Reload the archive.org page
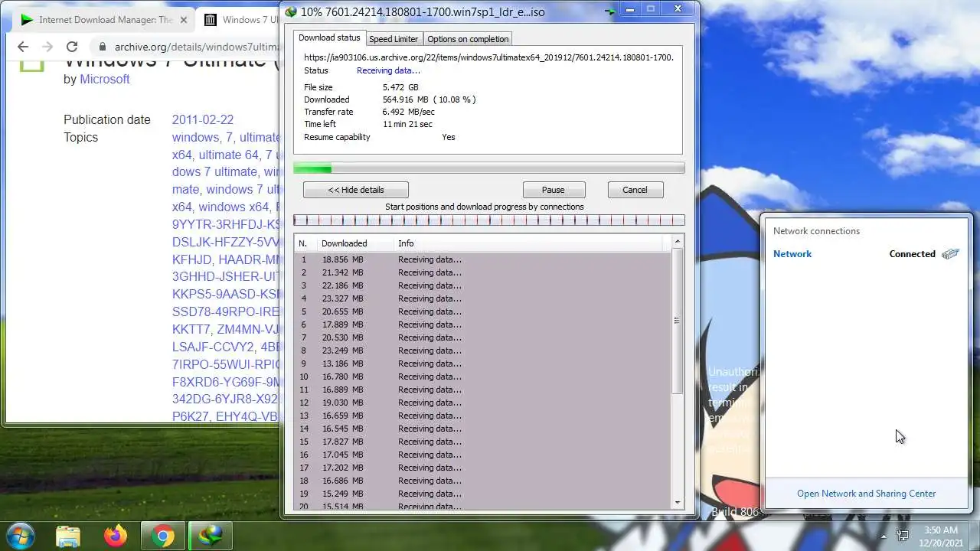The width and height of the screenshot is (980, 551). 72,47
